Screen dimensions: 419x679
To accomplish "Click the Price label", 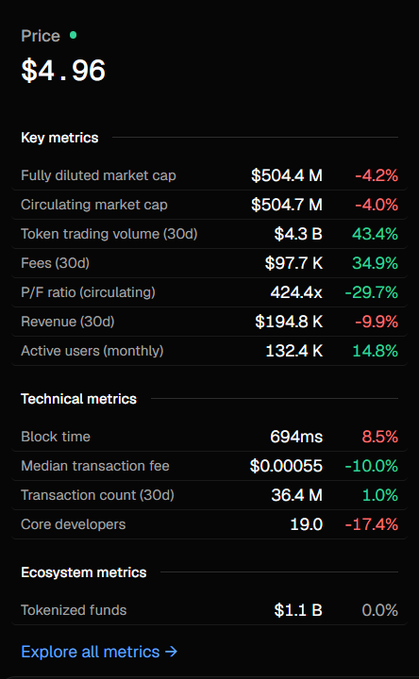I will (40, 36).
